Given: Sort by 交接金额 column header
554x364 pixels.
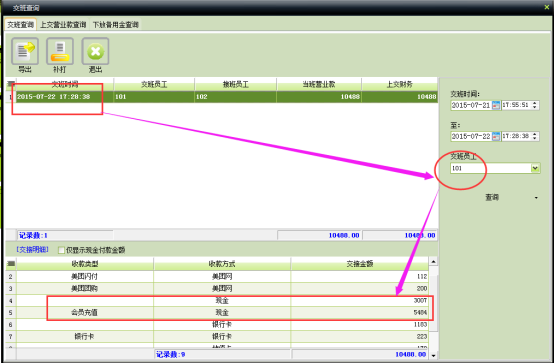Looking at the screenshot, I should 360,264.
